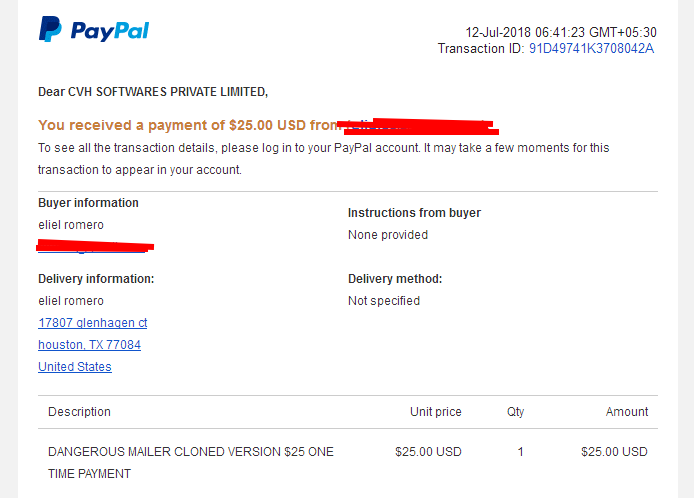Click the Amount column header
Viewport: 694px width, 498px height.
pyautogui.click(x=627, y=412)
